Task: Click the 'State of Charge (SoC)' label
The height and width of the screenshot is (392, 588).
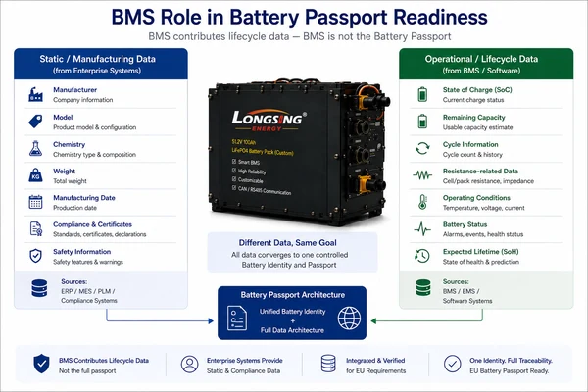Action: coord(477,90)
